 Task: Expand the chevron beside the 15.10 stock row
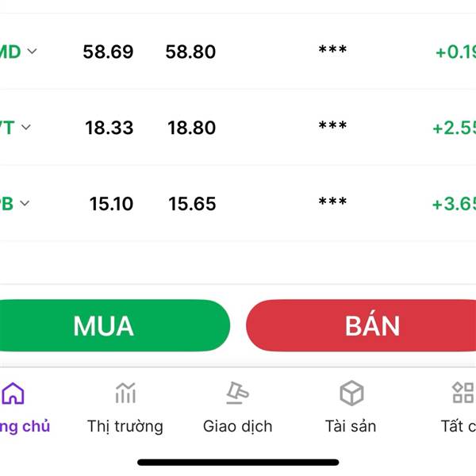(25, 203)
